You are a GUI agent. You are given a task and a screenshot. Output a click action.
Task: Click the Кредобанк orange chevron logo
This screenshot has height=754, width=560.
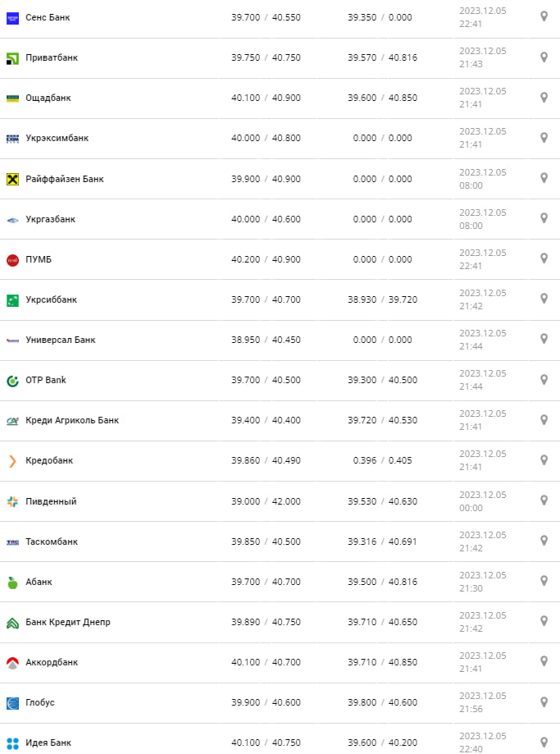tap(12, 461)
